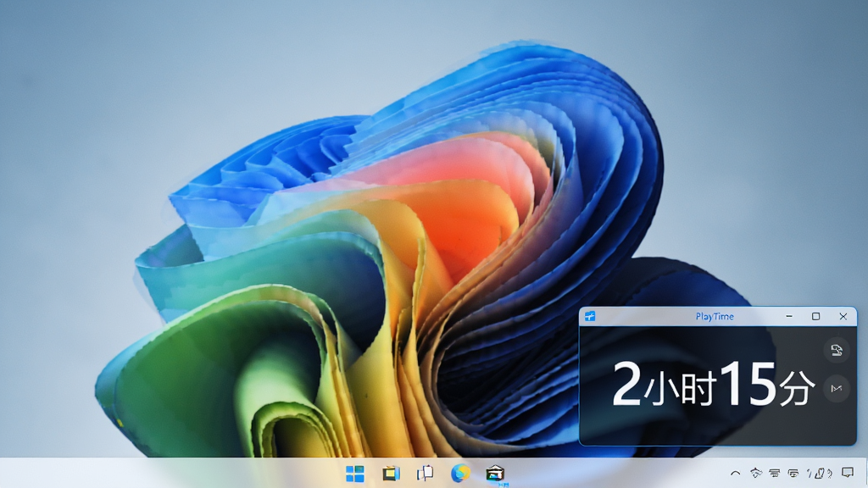Image resolution: width=868 pixels, height=488 pixels.
Task: Maximize the PlayTime window
Action: coord(816,317)
